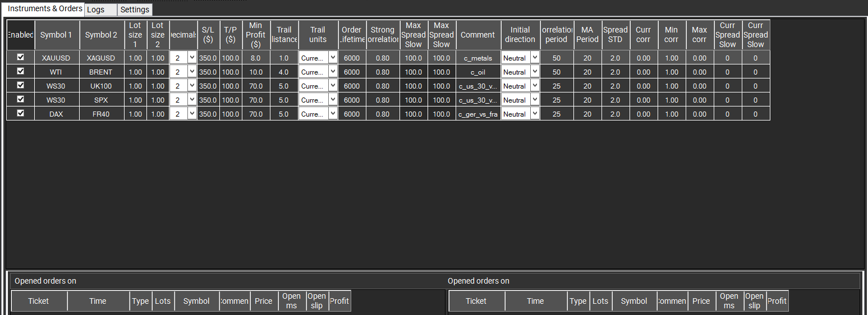Click the Min Profit ($) column header
Screen dimensions: 868x315
pos(256,35)
